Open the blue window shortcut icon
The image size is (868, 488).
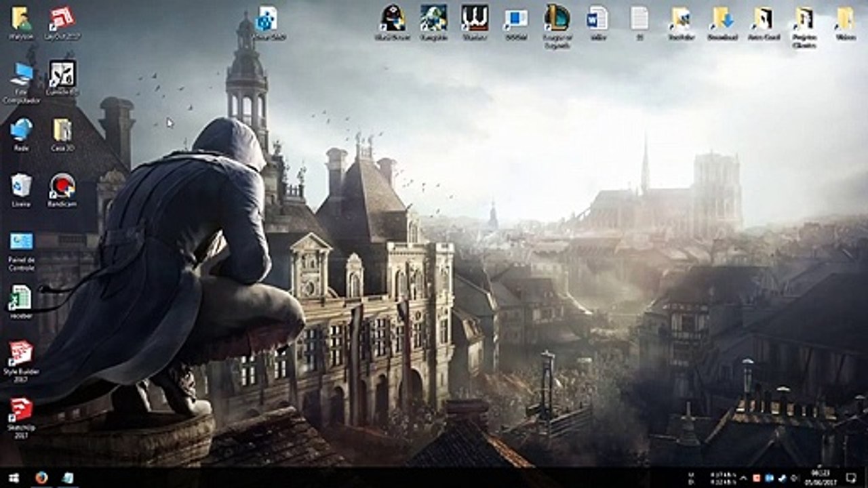point(515,23)
